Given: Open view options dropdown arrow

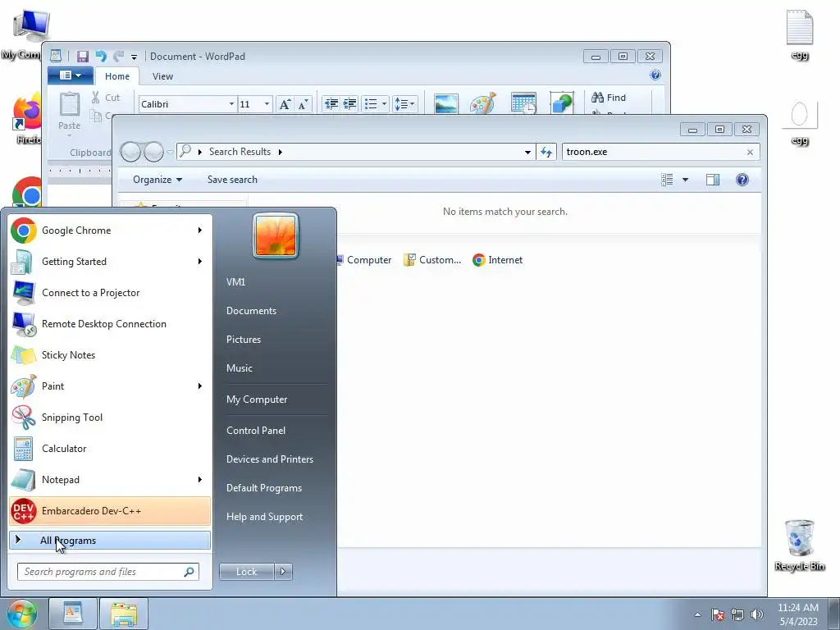Looking at the screenshot, I should [x=685, y=180].
